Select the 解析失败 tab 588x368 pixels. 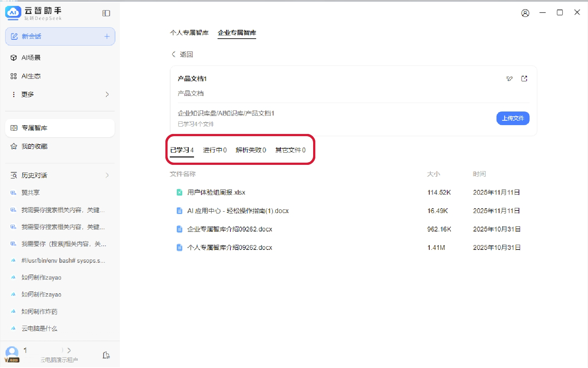point(251,150)
